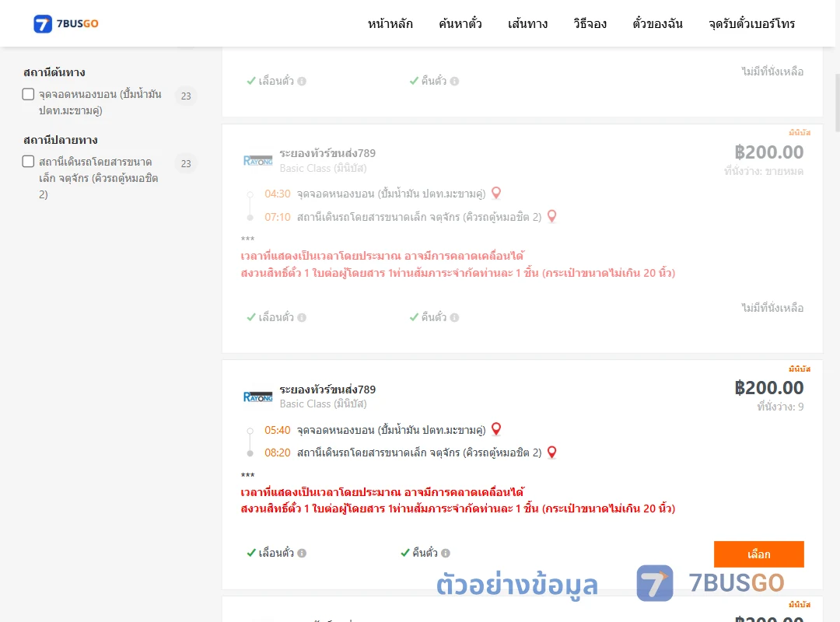Click the เลือก button for 05:40 trip
Viewport: 840px width, 622px height.
(x=758, y=554)
